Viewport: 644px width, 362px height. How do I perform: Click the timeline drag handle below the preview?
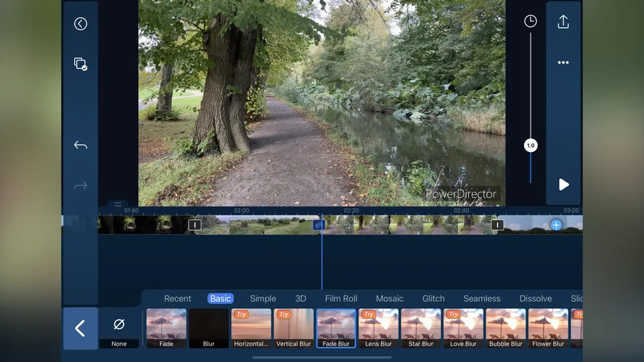tap(118, 204)
